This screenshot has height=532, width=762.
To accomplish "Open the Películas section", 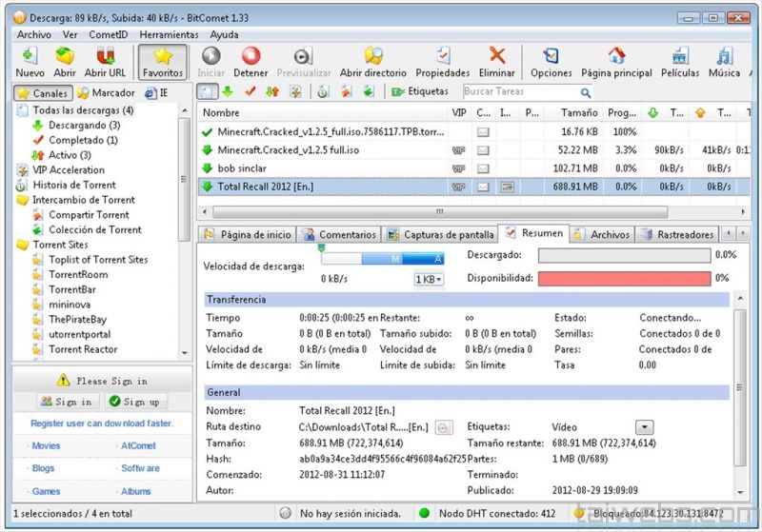I will 679,61.
